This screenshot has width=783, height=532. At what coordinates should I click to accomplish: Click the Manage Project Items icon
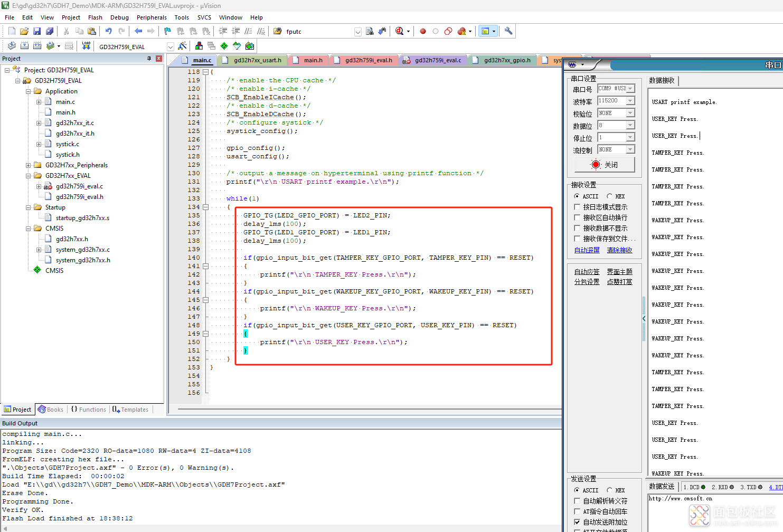click(199, 46)
